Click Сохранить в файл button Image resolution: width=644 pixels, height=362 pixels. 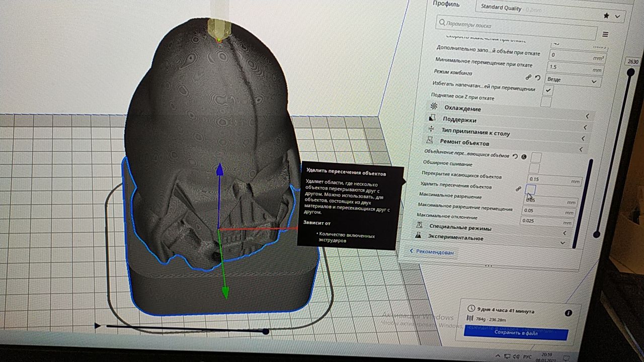[x=516, y=333]
